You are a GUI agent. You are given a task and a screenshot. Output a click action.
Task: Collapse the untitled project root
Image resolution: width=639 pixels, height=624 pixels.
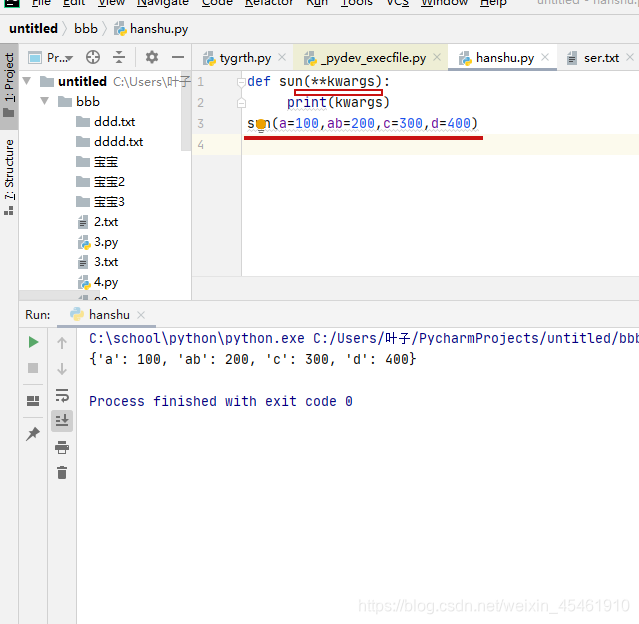(x=27, y=81)
